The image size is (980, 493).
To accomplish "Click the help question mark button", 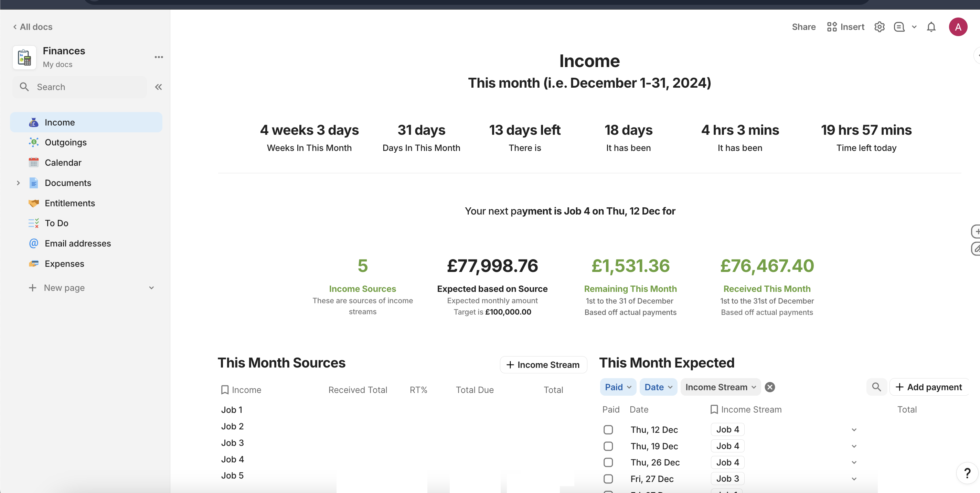I will [x=967, y=473].
